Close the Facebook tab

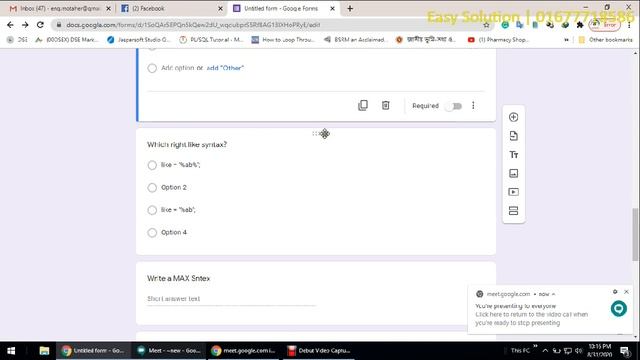point(220,8)
